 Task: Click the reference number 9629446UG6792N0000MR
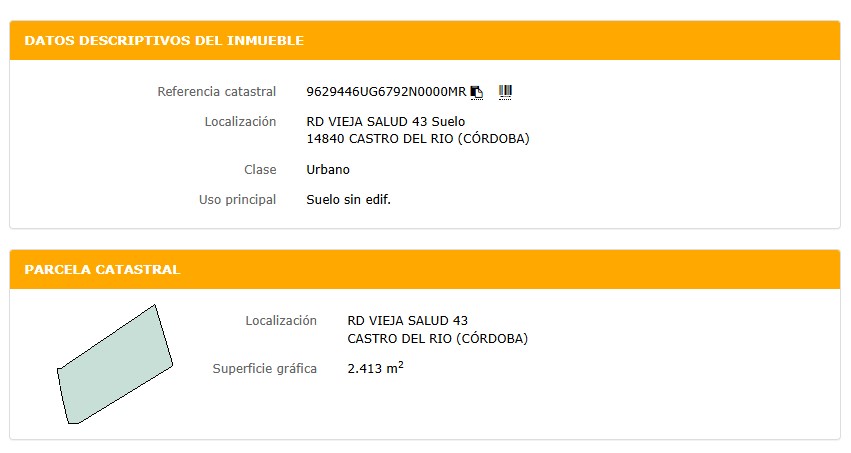(x=386, y=92)
